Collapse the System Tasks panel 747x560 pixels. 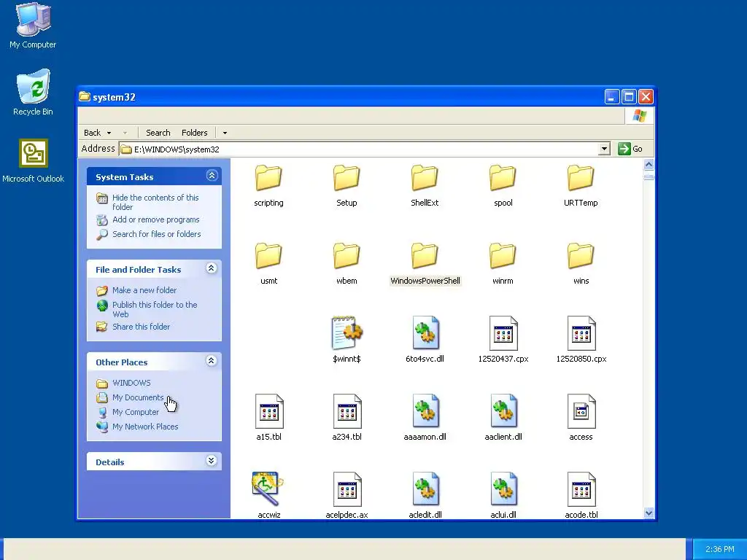(x=212, y=176)
